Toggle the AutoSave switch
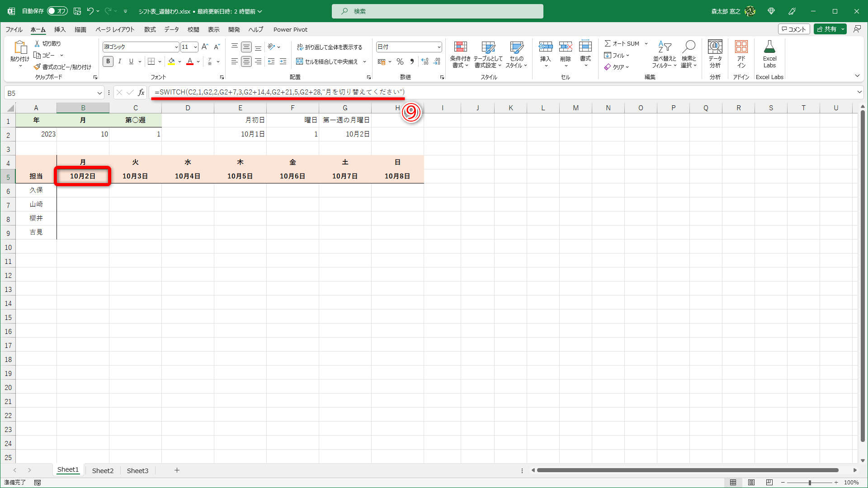Screen dimensions: 868x488 (x=57, y=11)
